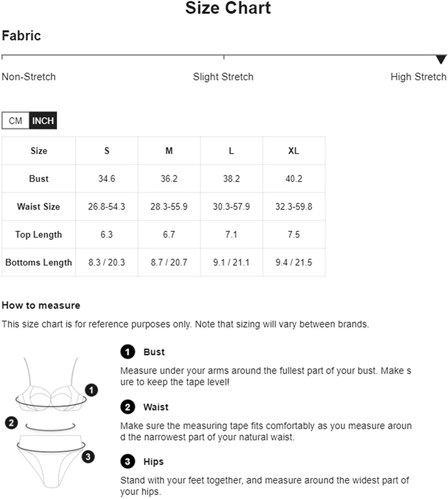Click the High Stretch triangle marker

pyautogui.click(x=441, y=60)
